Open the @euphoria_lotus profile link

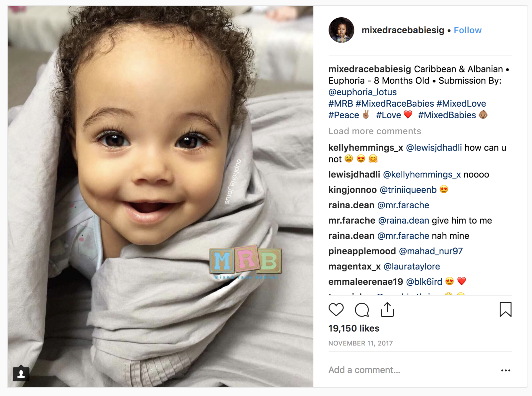tap(362, 92)
